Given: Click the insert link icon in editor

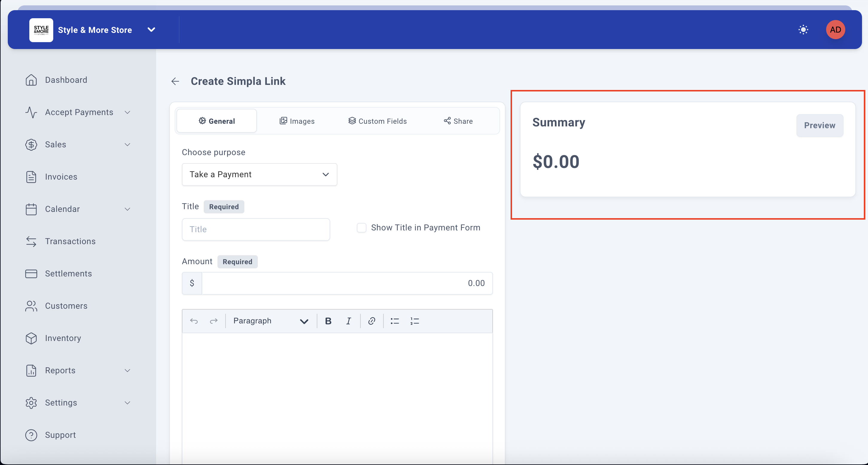Looking at the screenshot, I should (371, 321).
